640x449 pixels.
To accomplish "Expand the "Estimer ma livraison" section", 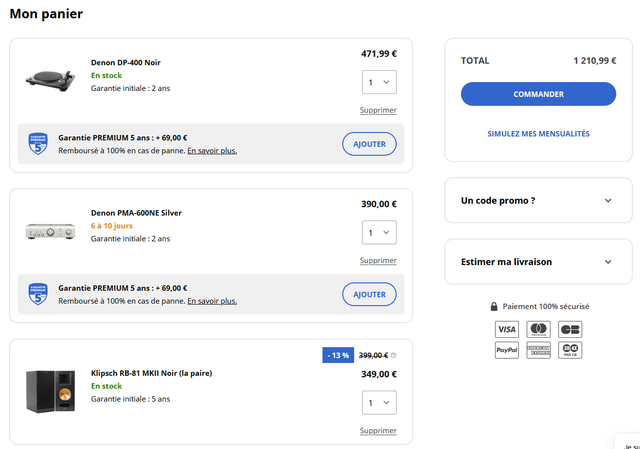I will 538,262.
